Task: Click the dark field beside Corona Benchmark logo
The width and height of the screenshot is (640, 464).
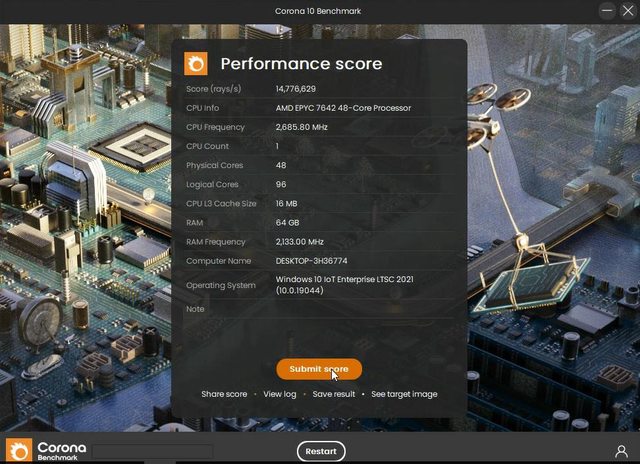Action: pyautogui.click(x=152, y=451)
